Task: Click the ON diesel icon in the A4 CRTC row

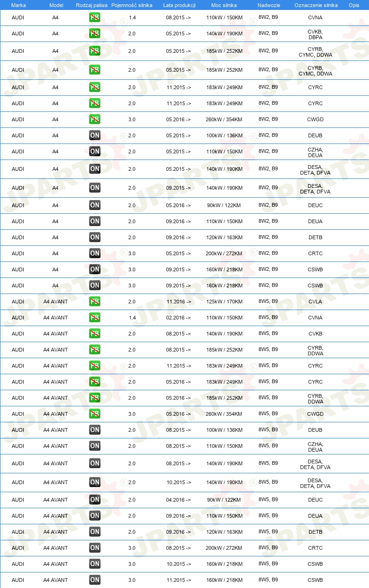Action: tap(95, 253)
